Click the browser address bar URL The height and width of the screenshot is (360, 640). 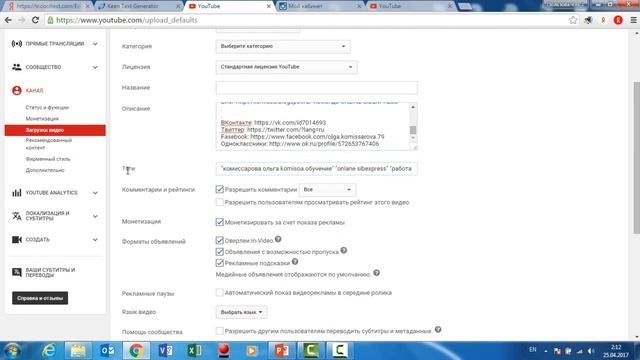pyautogui.click(x=127, y=20)
